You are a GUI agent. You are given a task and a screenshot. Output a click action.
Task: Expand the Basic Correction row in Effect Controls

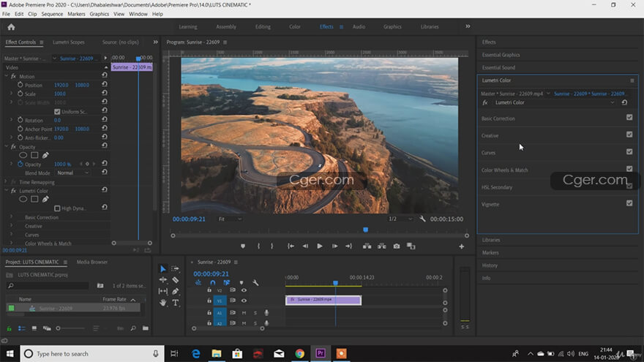pyautogui.click(x=11, y=217)
